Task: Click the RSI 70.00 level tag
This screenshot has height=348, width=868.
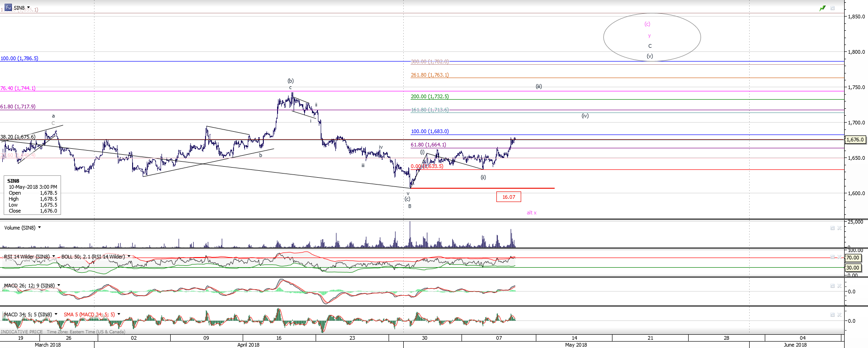Action: click(x=853, y=258)
